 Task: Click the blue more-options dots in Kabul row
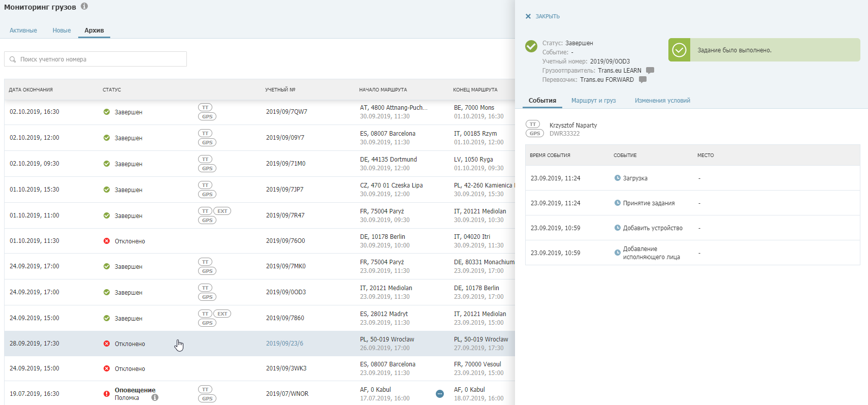pos(440,394)
